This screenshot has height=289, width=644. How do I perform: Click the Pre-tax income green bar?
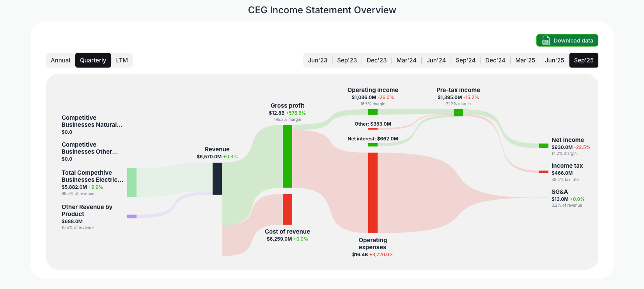458,112
